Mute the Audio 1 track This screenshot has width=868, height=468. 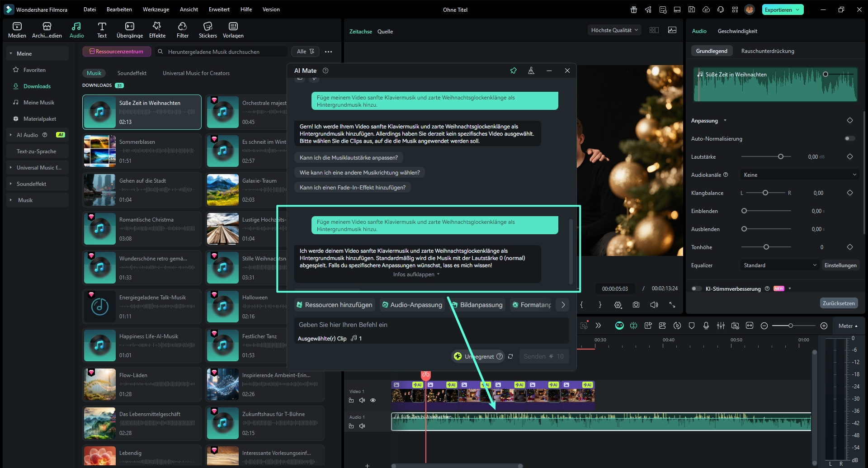click(x=362, y=426)
